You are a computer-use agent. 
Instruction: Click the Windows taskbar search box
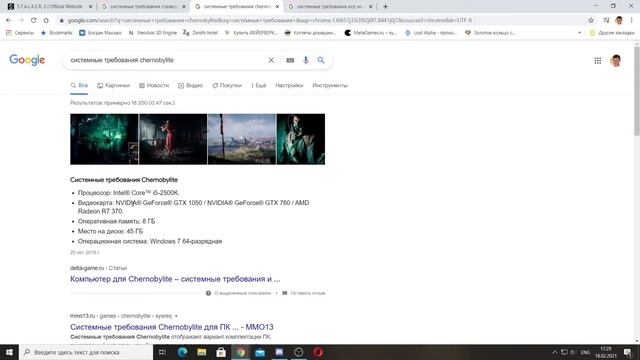[x=86, y=352]
